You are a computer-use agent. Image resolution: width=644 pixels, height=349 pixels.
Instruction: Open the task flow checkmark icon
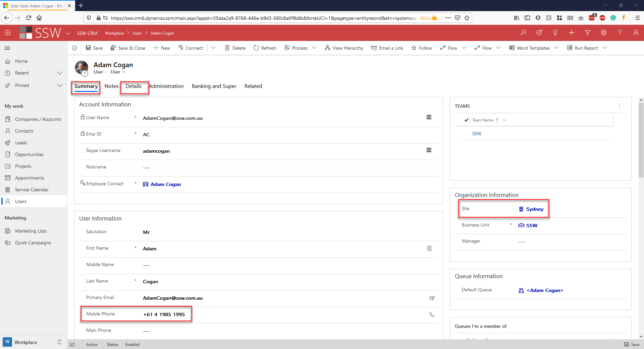pos(539,33)
